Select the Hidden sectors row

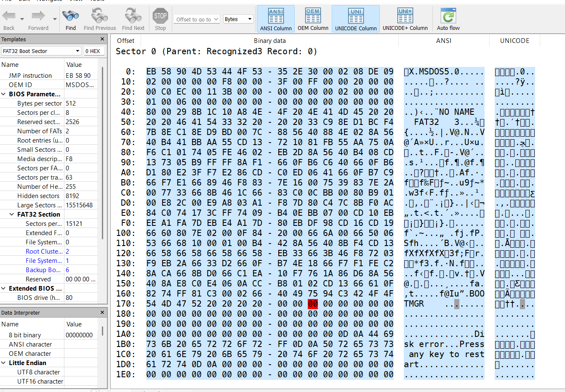[49, 196]
